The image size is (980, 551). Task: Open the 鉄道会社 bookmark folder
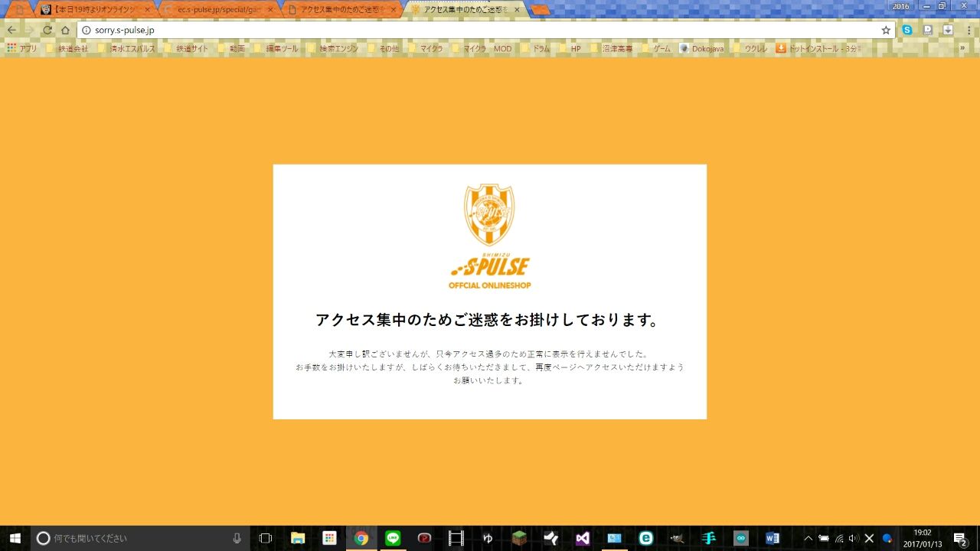click(x=67, y=48)
